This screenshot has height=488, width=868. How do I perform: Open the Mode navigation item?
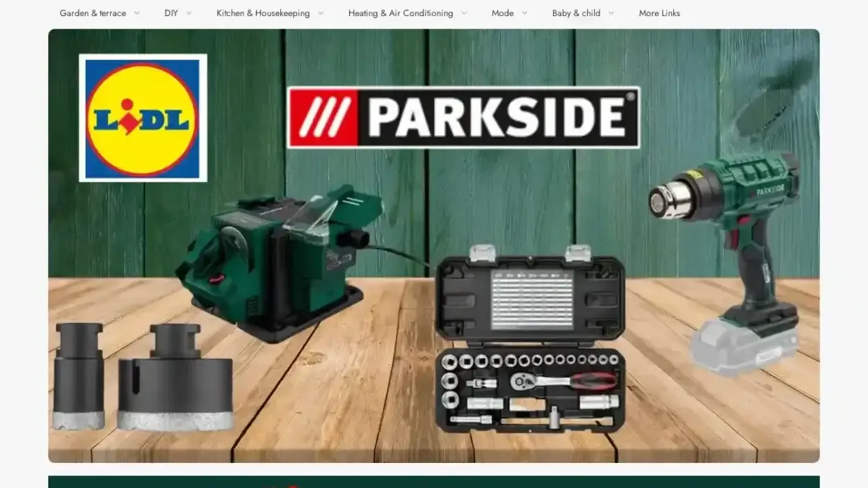pos(502,13)
